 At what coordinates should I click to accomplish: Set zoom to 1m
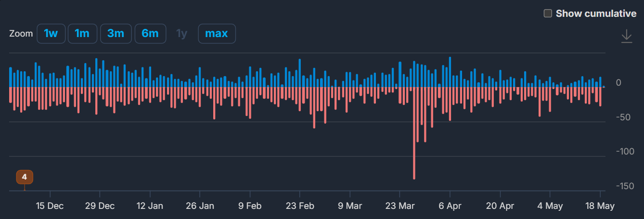82,34
